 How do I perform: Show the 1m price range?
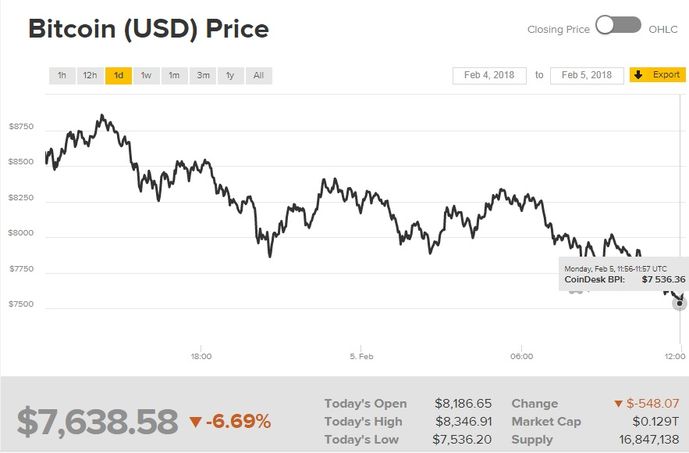[x=174, y=75]
